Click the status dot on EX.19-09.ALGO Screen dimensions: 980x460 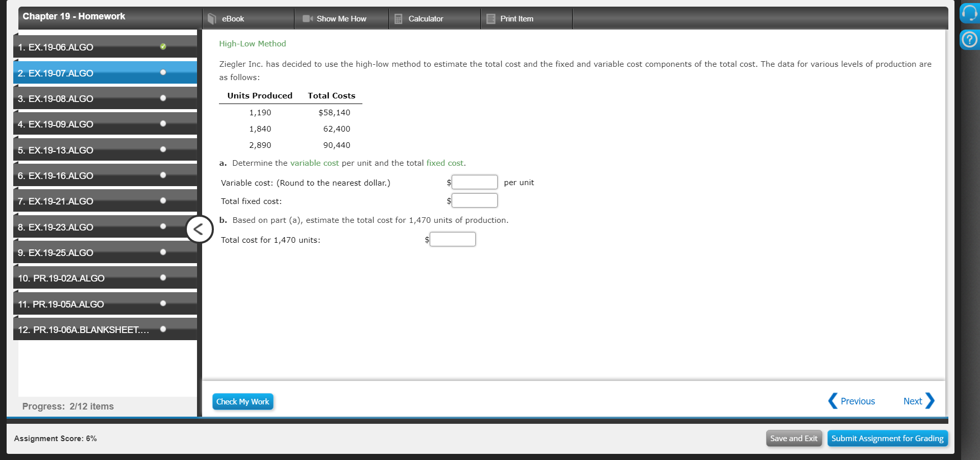click(x=163, y=123)
